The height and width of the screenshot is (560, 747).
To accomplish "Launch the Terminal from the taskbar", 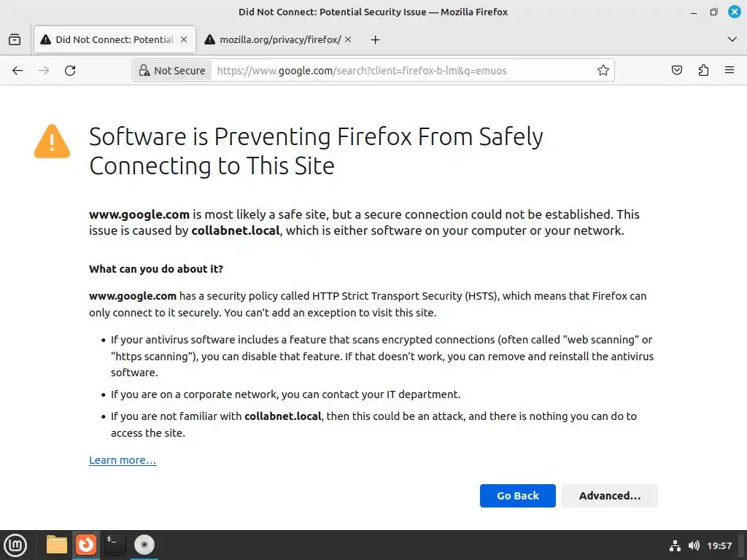I will point(115,545).
